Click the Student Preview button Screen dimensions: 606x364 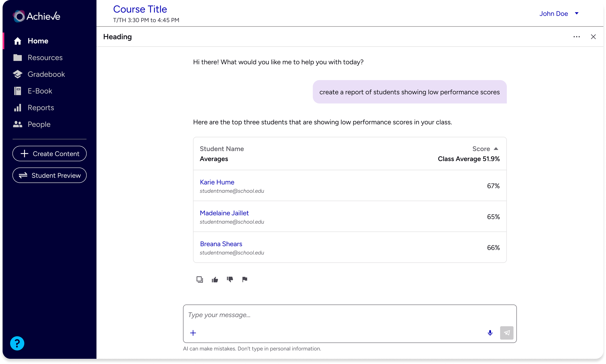click(49, 175)
